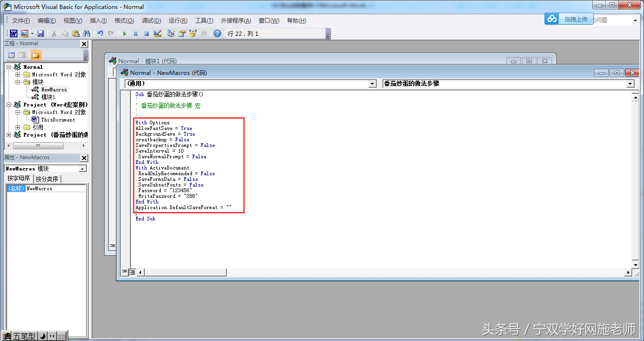Switch to Full Module View in code window

(132, 272)
